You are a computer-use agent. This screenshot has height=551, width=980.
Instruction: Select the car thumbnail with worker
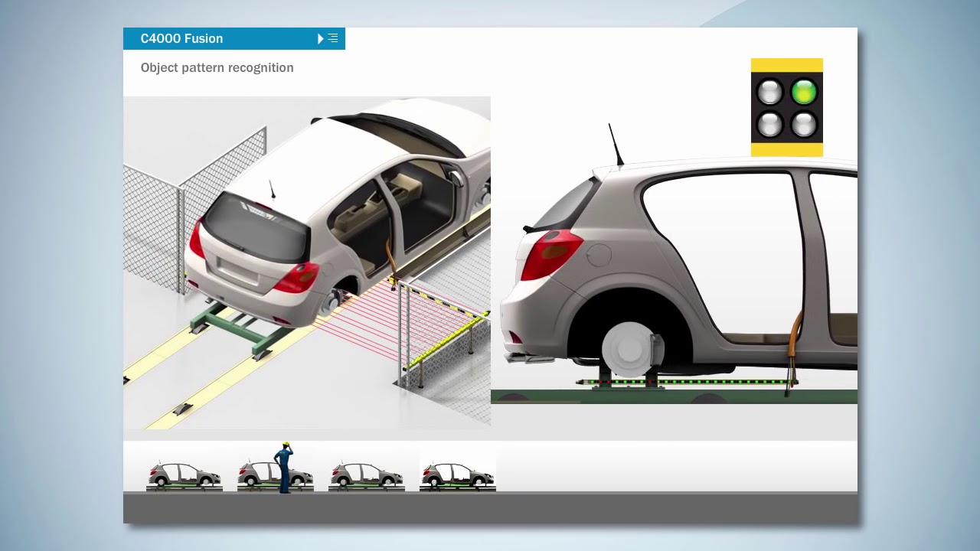[275, 475]
